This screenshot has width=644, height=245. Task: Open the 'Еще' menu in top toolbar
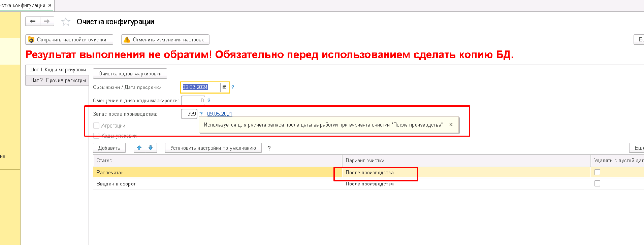(639, 39)
